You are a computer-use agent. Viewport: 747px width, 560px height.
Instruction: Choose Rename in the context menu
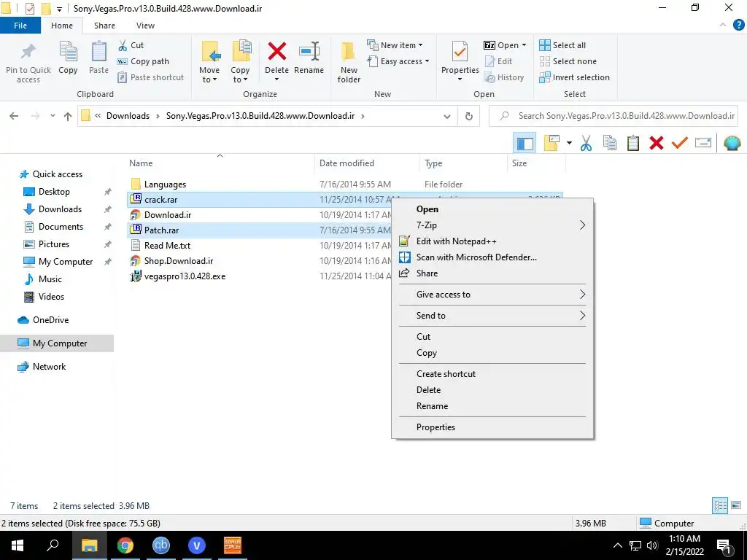tap(494, 406)
